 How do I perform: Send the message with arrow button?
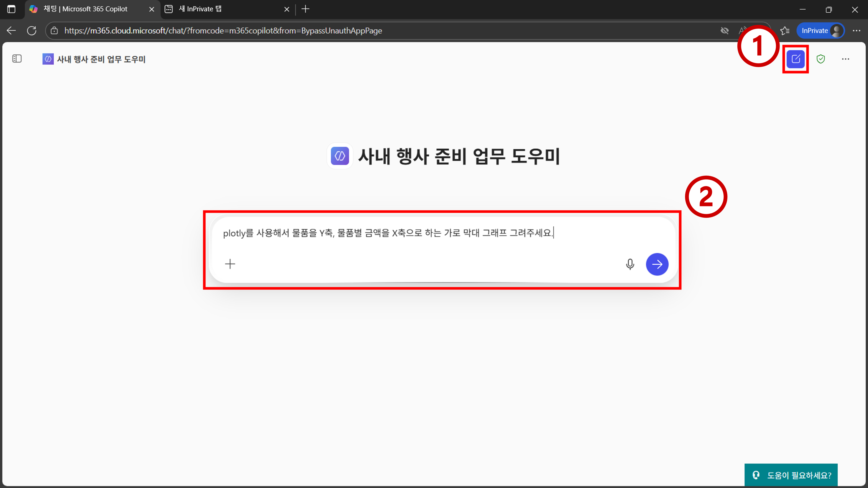[657, 264]
